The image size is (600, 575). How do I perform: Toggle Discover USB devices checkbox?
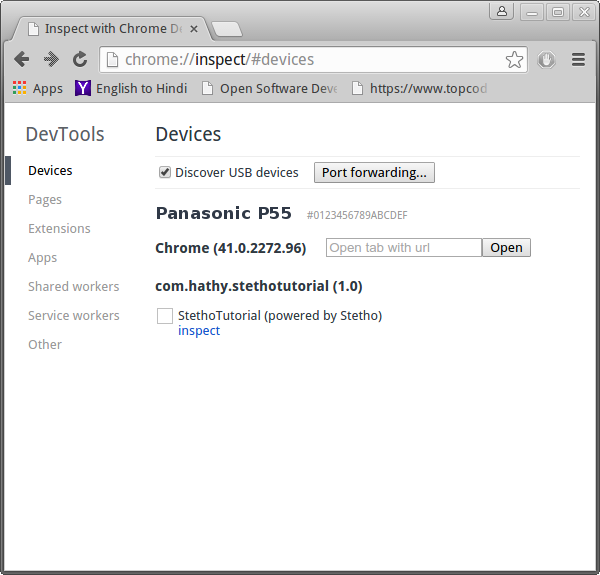pyautogui.click(x=165, y=172)
